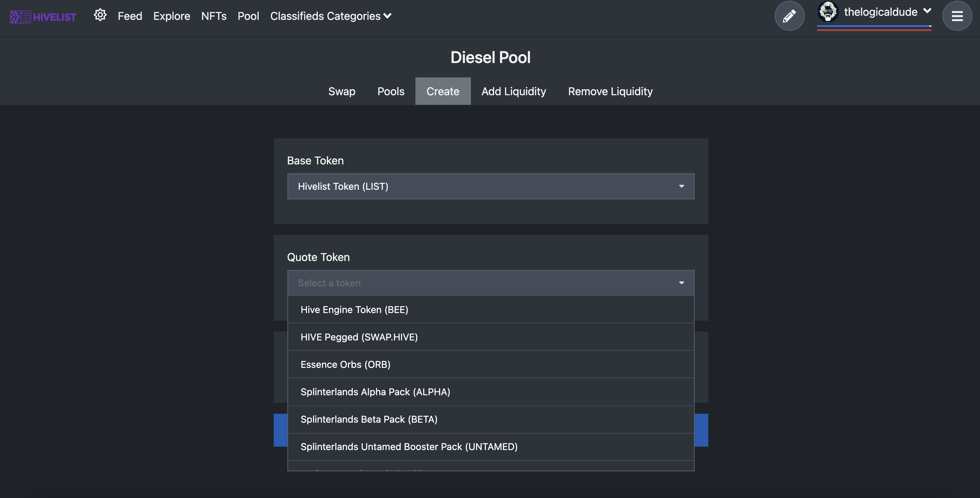Select the Create tab
The height and width of the screenshot is (498, 980).
(x=443, y=91)
